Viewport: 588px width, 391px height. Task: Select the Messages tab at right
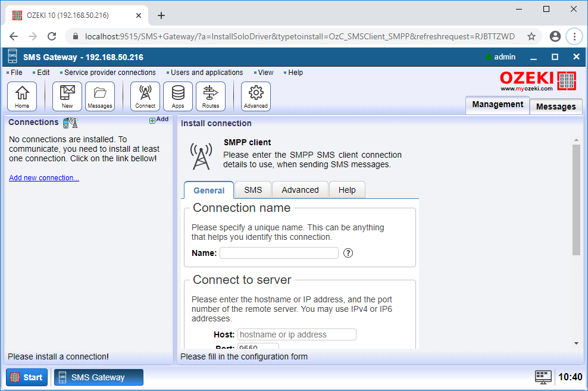click(x=556, y=107)
